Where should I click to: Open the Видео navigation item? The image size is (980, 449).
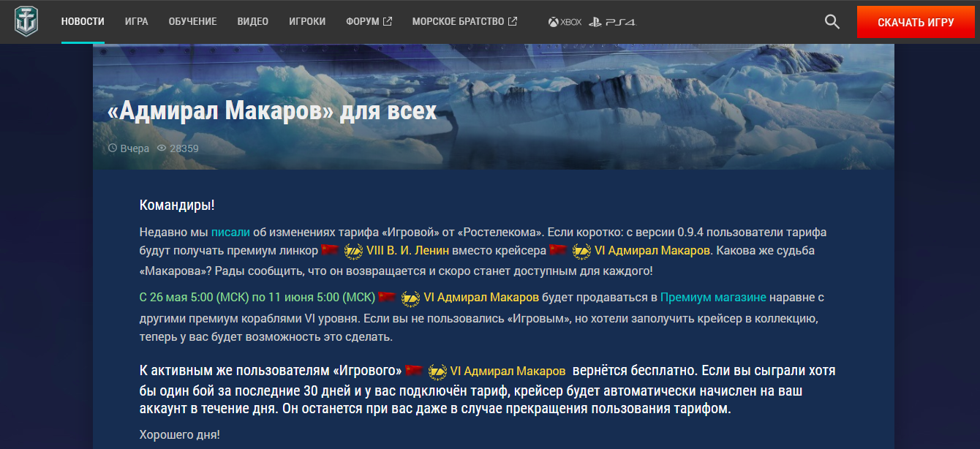[x=252, y=22]
